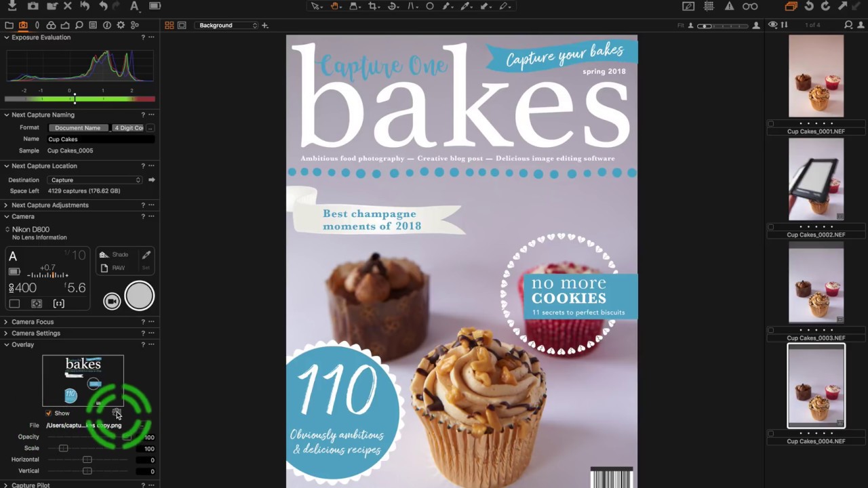Image resolution: width=868 pixels, height=488 pixels.
Task: Open the Color circles tool tab
Action: [51, 25]
